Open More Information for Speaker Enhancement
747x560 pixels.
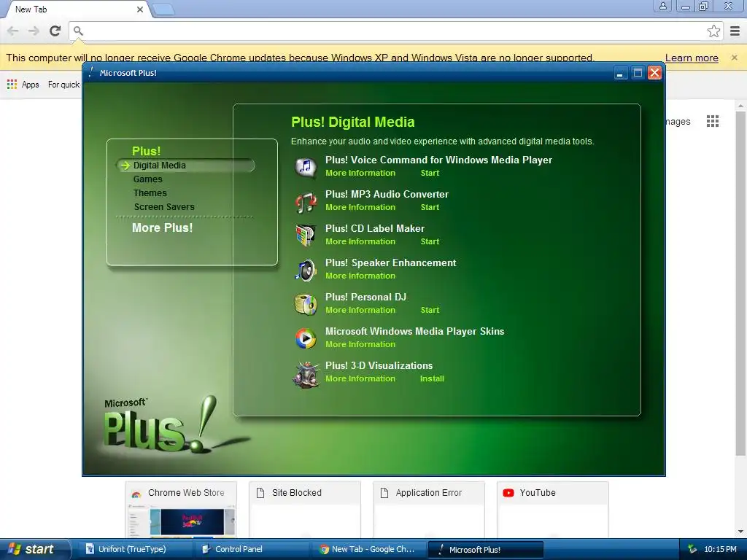pyautogui.click(x=360, y=276)
